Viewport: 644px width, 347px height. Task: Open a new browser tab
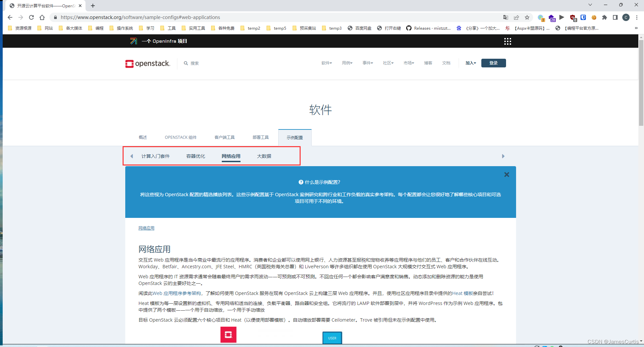(93, 6)
